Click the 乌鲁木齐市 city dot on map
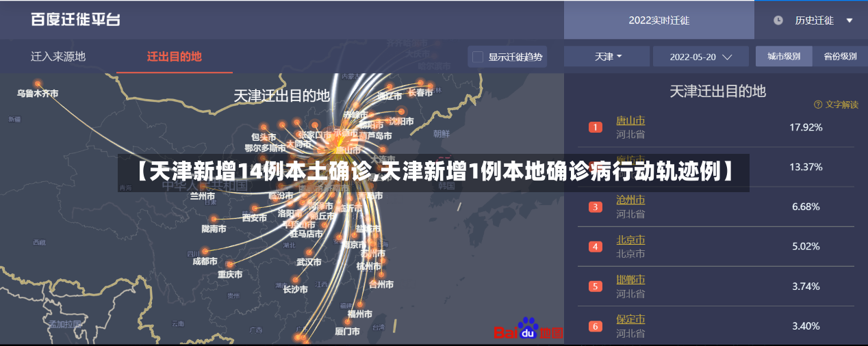 [x=38, y=83]
